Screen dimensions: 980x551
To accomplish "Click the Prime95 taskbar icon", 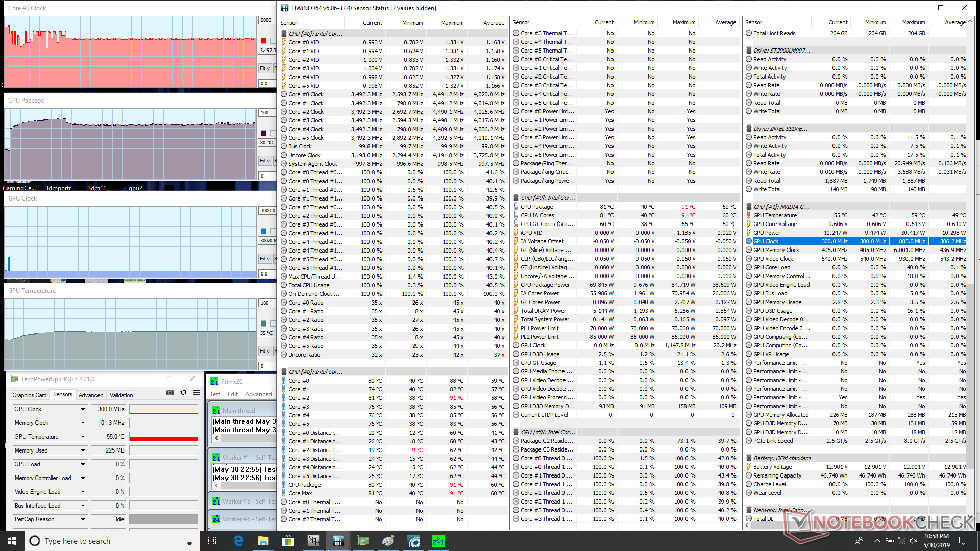I will [438, 541].
